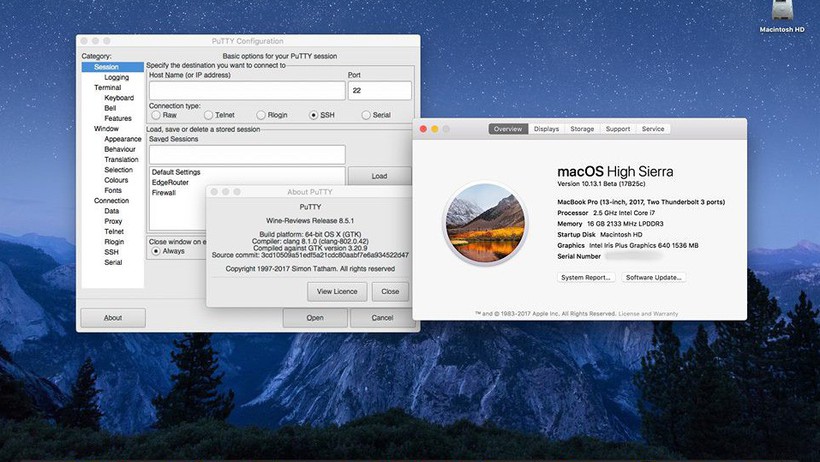Viewport: 820px width, 462px height.
Task: Select the Serial connection type
Action: [x=366, y=115]
